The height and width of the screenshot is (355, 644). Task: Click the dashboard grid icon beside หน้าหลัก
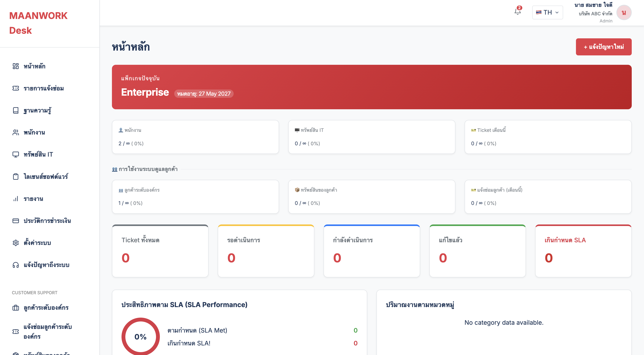(16, 66)
